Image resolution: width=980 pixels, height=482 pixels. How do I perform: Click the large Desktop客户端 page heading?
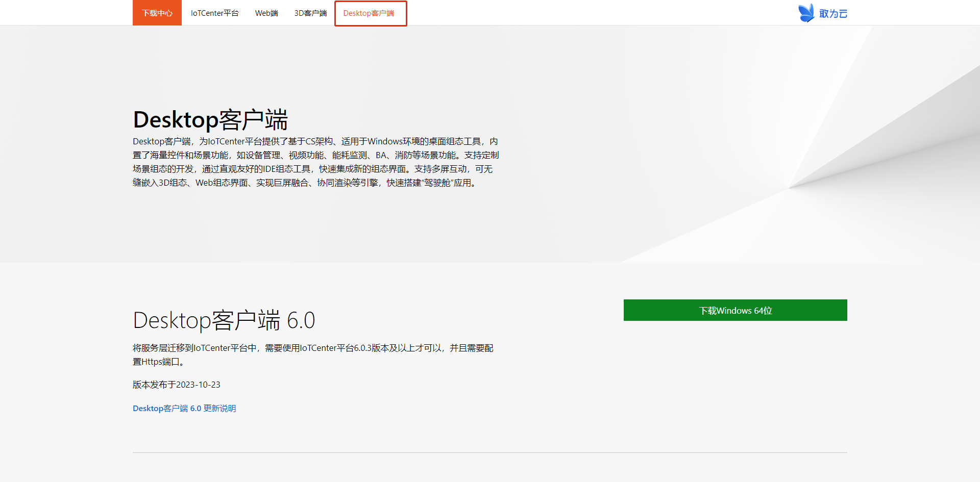point(210,120)
